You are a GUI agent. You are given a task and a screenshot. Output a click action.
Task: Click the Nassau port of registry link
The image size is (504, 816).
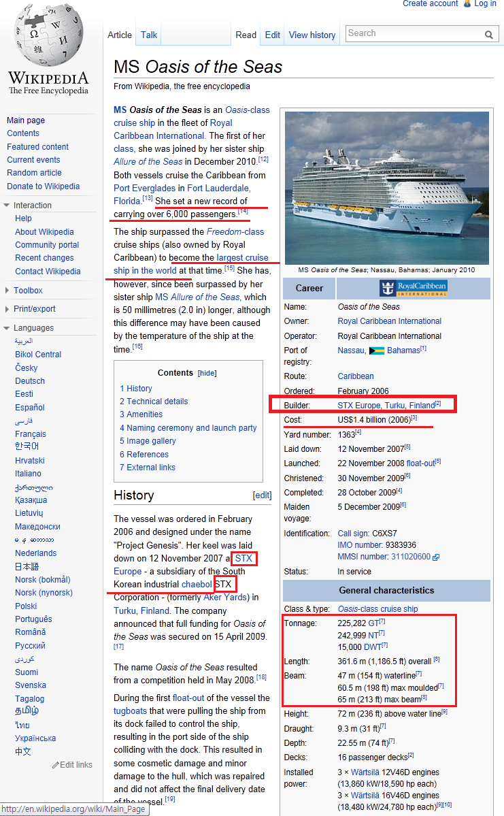click(351, 350)
